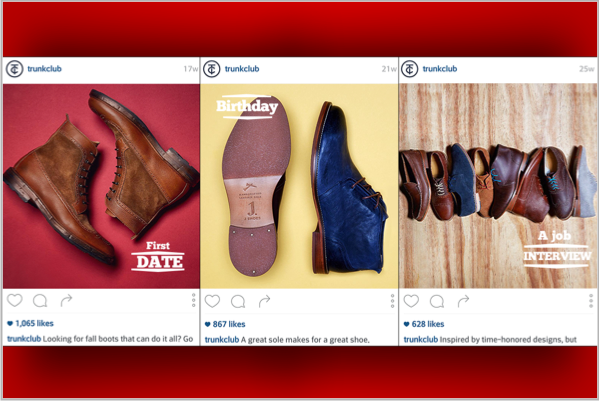View the 1,065 likes list
The width and height of the screenshot is (599, 401).
pyautogui.click(x=31, y=323)
